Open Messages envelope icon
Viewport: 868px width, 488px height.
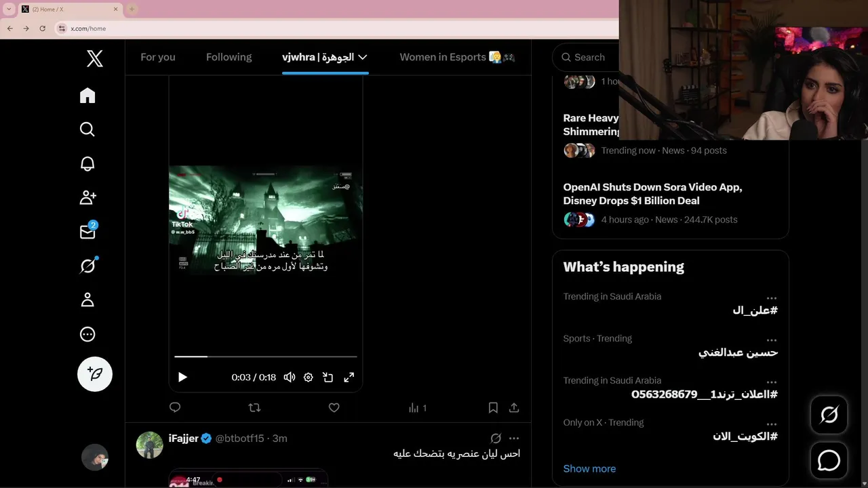point(87,232)
